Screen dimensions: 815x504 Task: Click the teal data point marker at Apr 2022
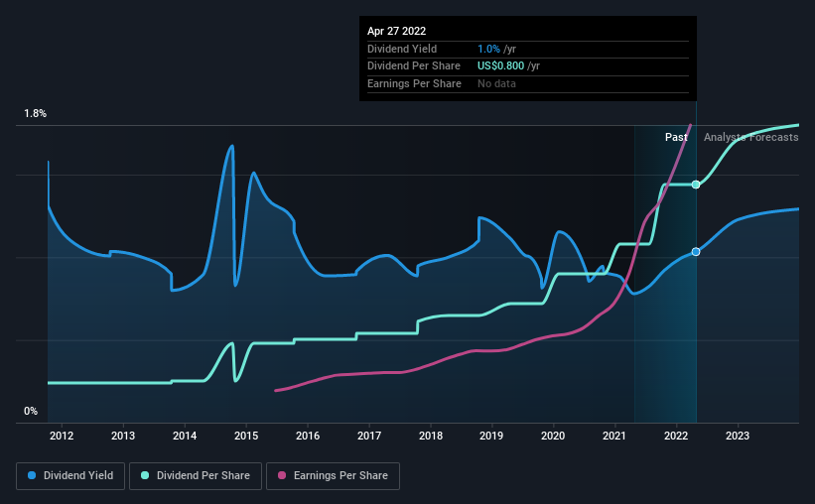click(x=696, y=185)
